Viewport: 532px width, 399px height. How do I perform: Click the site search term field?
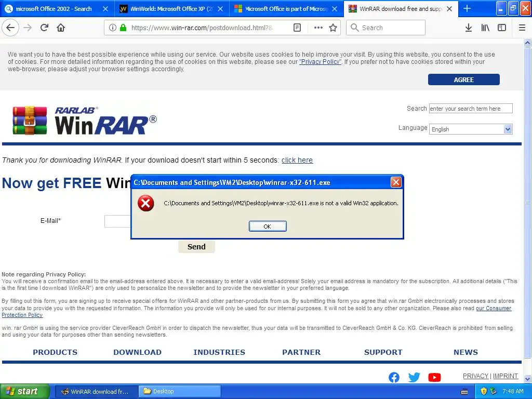tap(471, 109)
